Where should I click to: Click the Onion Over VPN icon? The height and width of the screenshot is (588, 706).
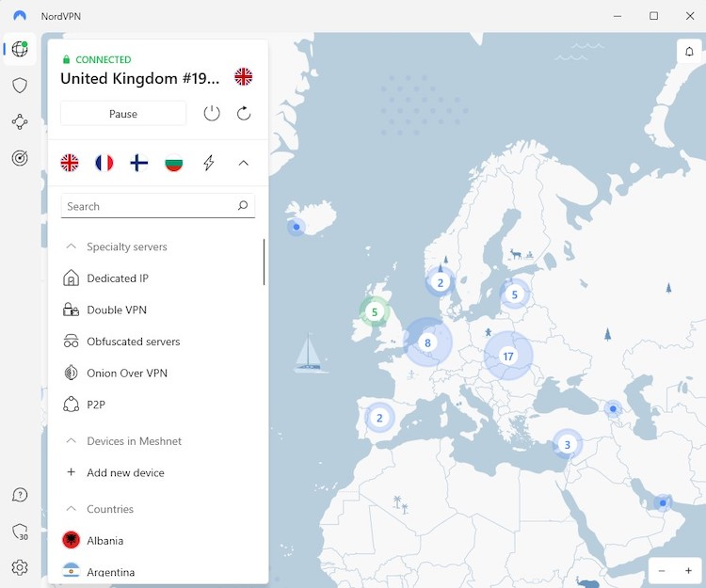(72, 373)
